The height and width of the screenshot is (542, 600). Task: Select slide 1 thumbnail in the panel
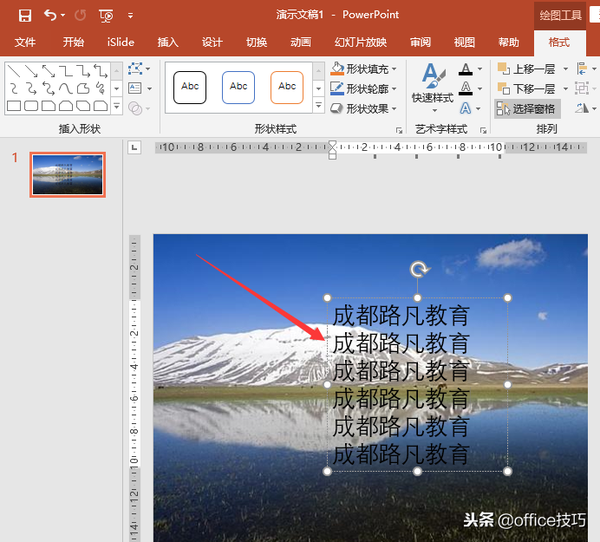[67, 175]
